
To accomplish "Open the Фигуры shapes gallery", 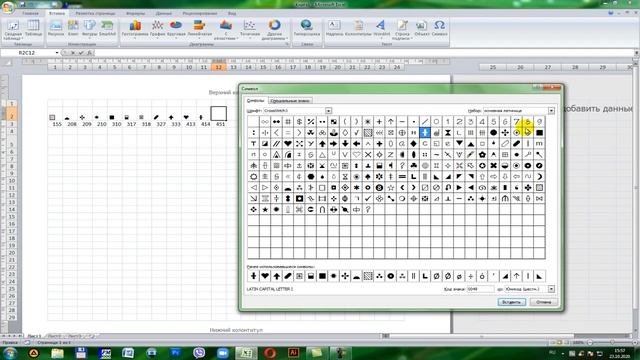I will [x=89, y=29].
